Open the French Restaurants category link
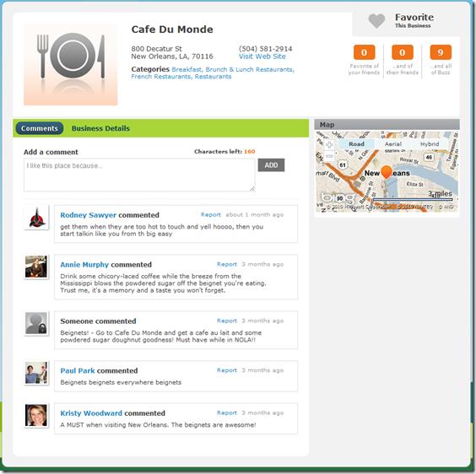This screenshot has height=474, width=476. click(x=161, y=77)
